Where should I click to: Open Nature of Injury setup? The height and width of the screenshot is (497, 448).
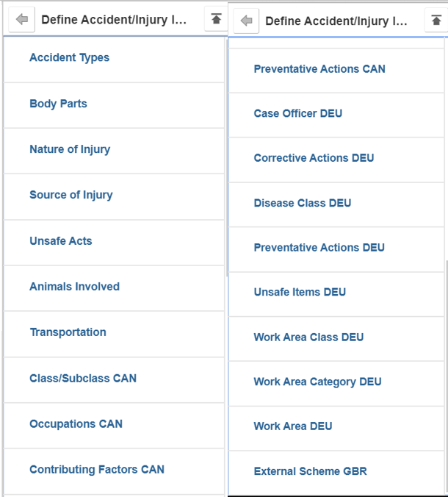(70, 149)
